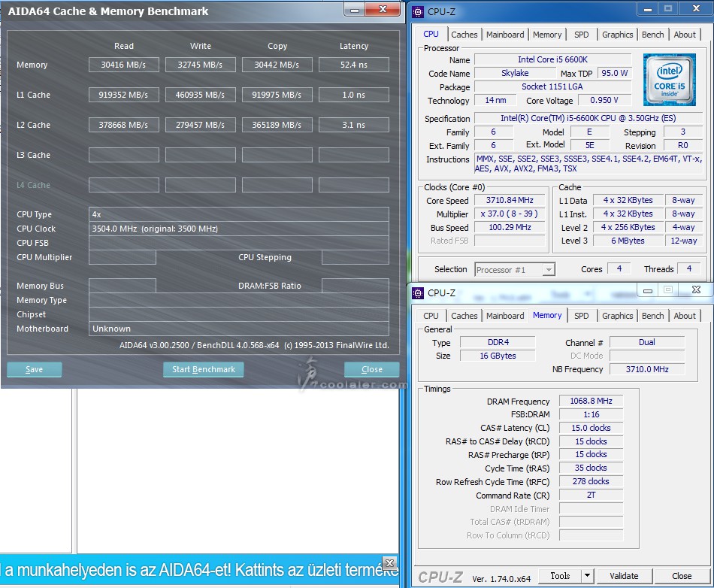Click the Max TDP value 95.0 W
This screenshot has height=588, width=714.
point(614,73)
